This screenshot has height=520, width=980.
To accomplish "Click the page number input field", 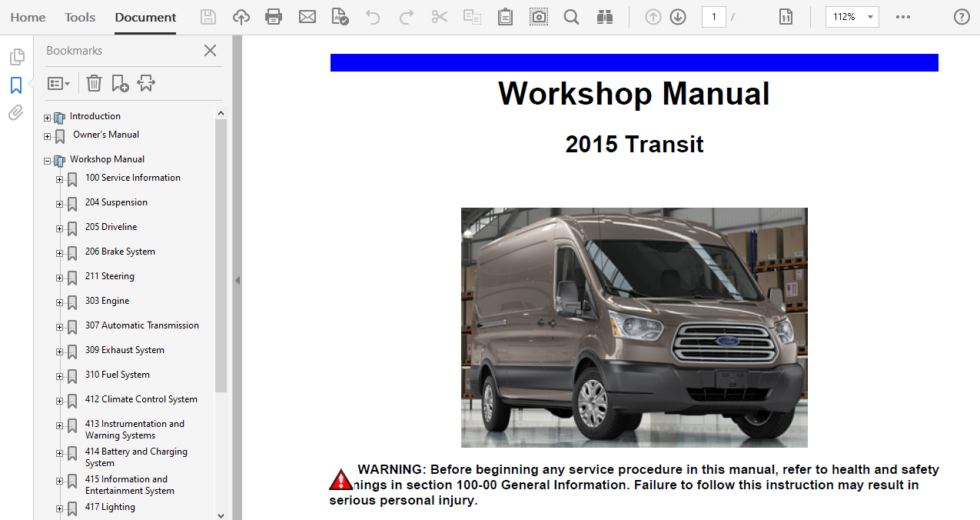I will [x=713, y=17].
